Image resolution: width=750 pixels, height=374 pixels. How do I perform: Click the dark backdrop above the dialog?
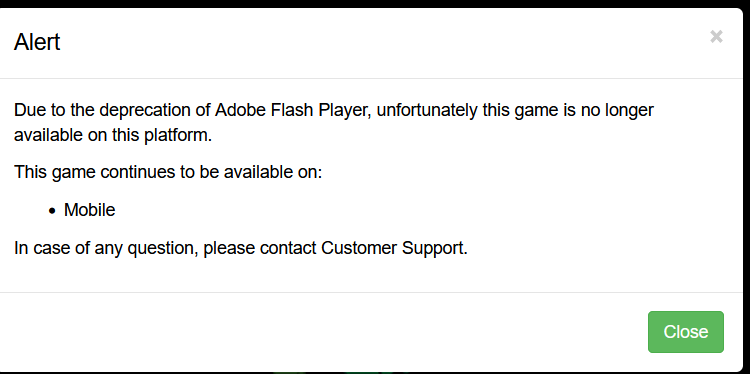[375, 3]
